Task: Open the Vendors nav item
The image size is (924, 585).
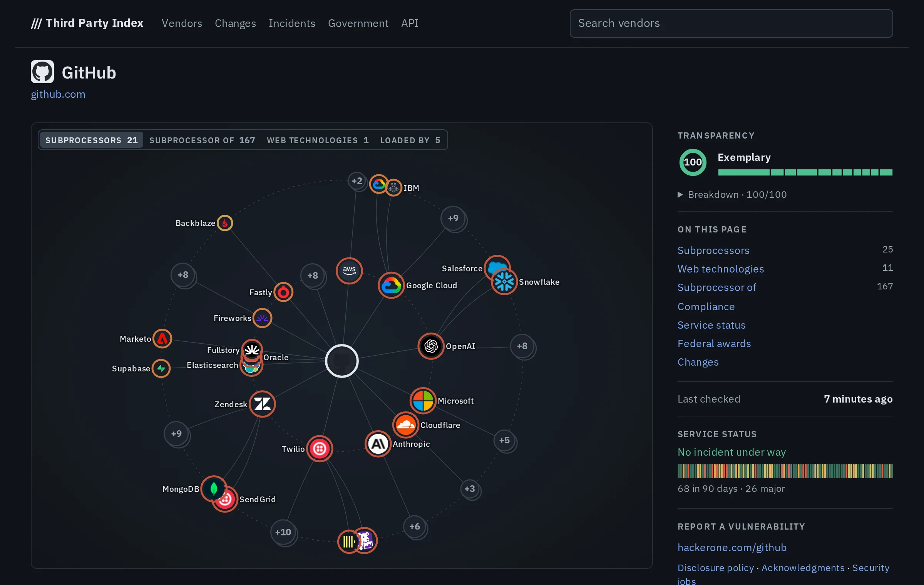Action: pos(182,23)
